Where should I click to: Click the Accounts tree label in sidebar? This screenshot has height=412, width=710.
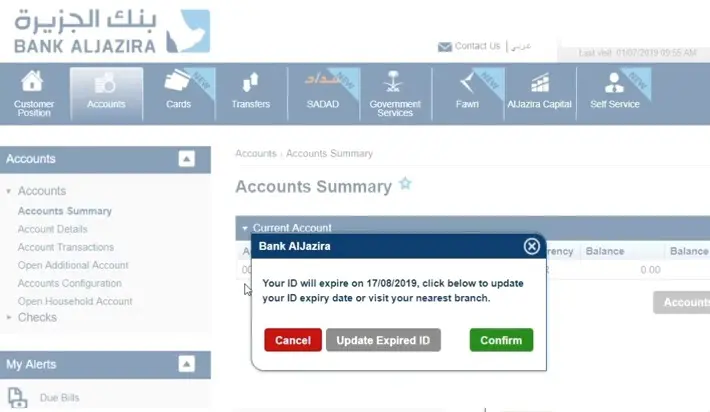[x=42, y=191]
